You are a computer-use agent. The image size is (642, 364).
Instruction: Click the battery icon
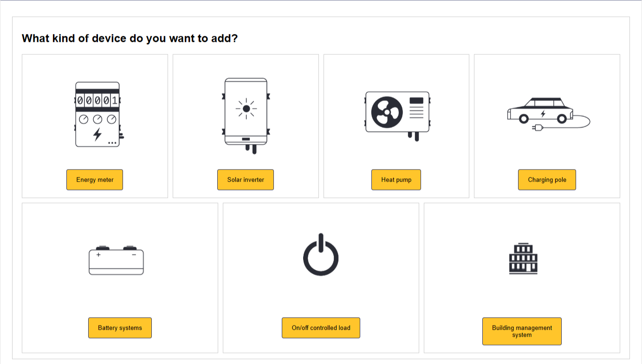116,260
